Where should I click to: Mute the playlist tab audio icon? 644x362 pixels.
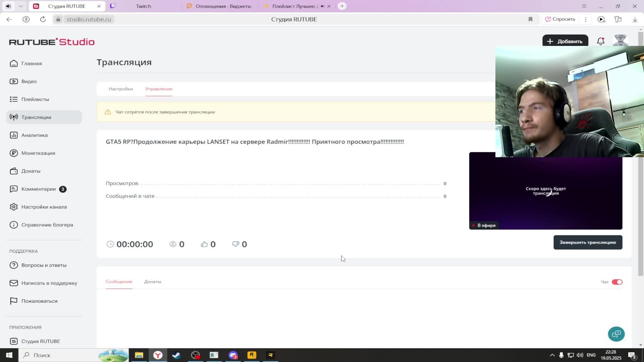coord(322,6)
